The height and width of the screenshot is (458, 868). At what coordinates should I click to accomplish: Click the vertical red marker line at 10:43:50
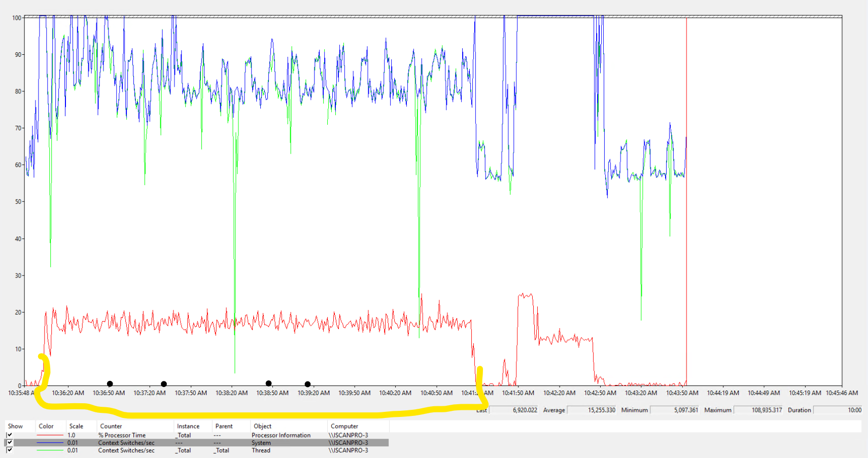pos(687,203)
